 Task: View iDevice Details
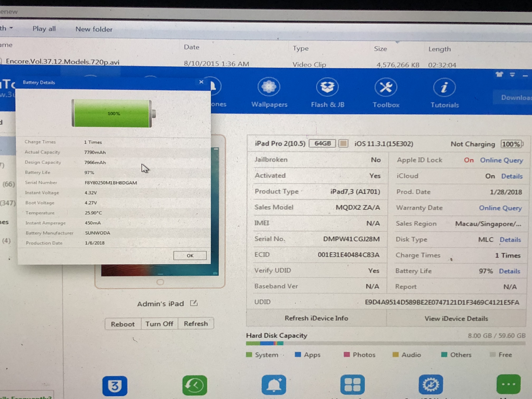click(x=456, y=318)
